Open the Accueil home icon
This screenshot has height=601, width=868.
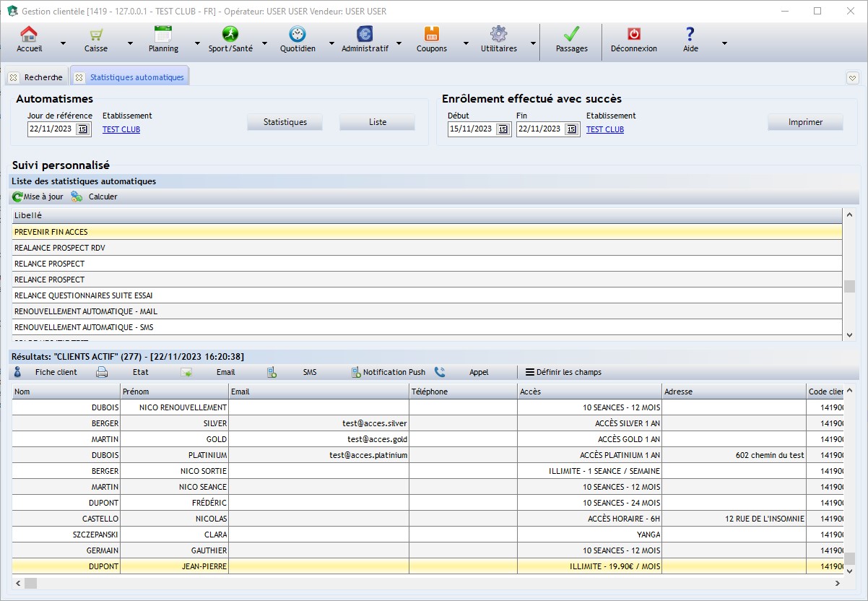tap(29, 35)
